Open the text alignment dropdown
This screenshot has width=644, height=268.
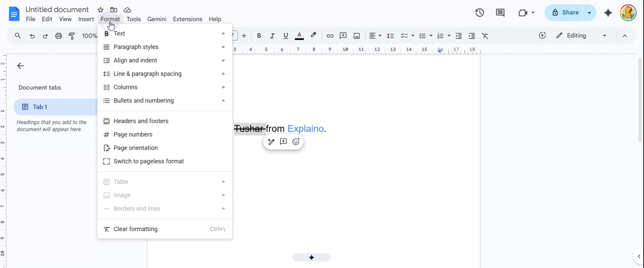tap(375, 36)
